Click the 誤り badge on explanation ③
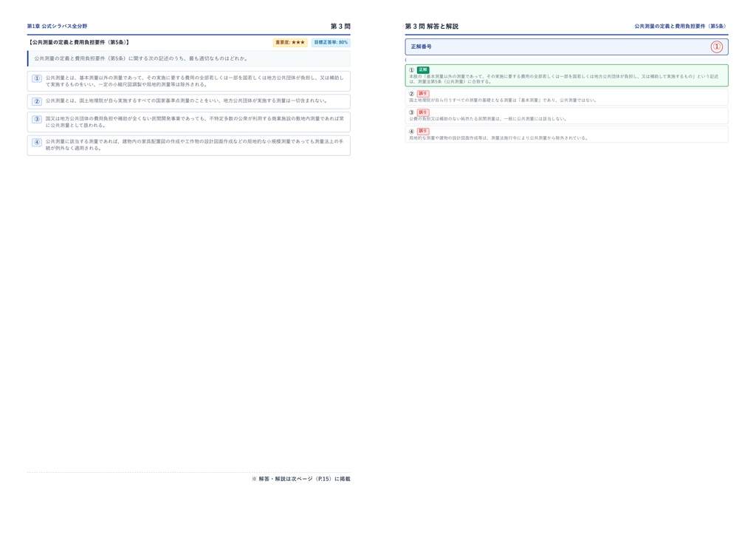 point(423,112)
